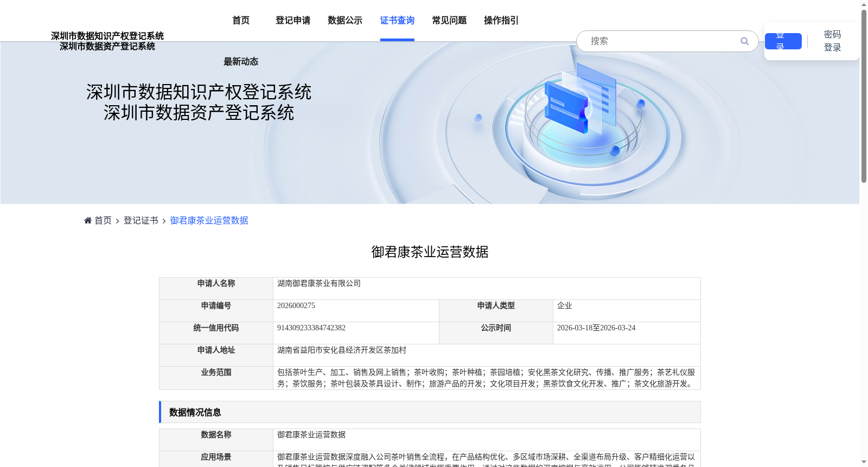The width and height of the screenshot is (868, 467).
Task: Click page heading 御君康茶业运营数据
Action: tap(430, 252)
